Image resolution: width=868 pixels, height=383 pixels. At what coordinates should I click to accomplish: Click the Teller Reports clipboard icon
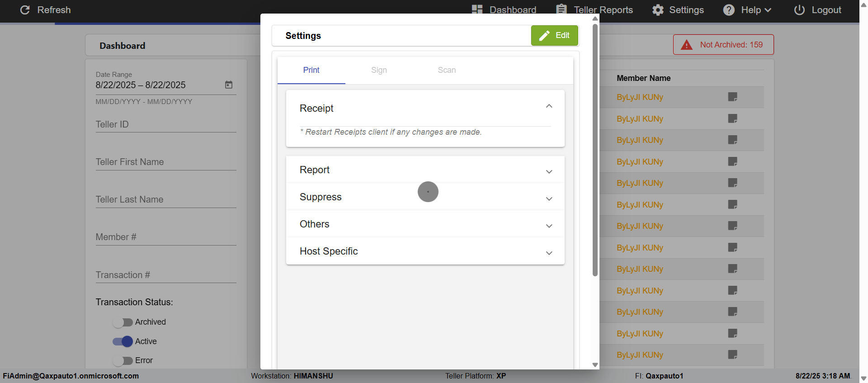coord(561,9)
